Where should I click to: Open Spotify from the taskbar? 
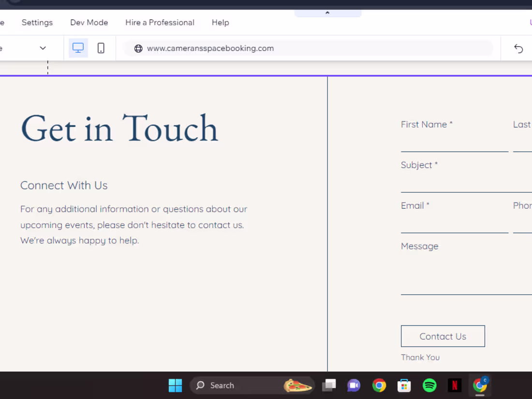coord(429,385)
